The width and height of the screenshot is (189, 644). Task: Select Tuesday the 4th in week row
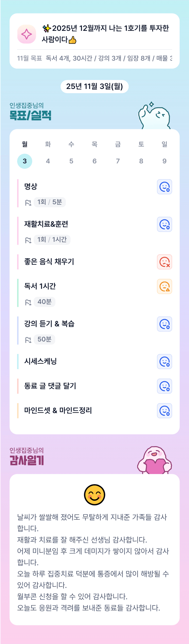[x=48, y=161]
